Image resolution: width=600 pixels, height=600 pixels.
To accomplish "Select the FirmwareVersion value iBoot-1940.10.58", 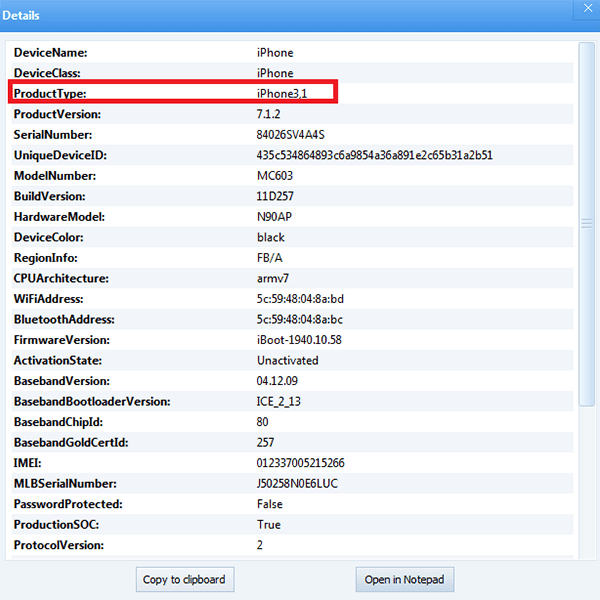I will point(299,340).
